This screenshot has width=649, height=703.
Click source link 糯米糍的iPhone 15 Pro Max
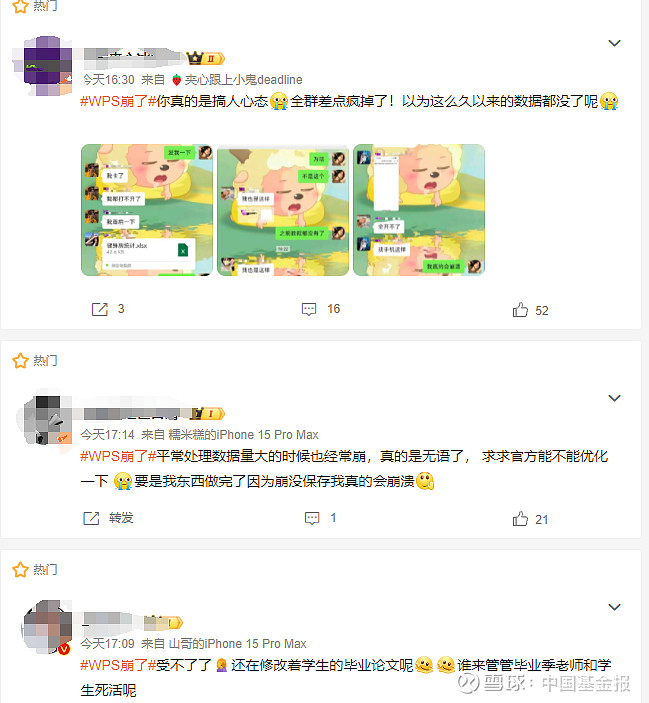(x=243, y=435)
